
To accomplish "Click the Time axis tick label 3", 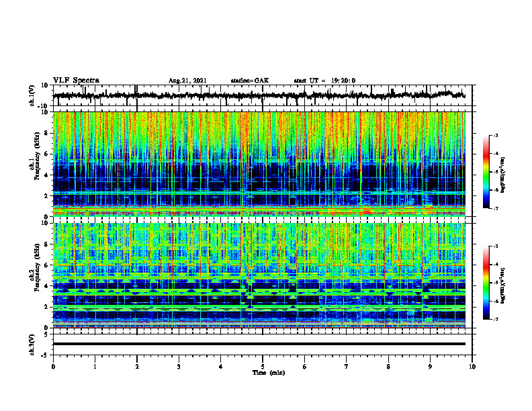I will [x=179, y=367].
